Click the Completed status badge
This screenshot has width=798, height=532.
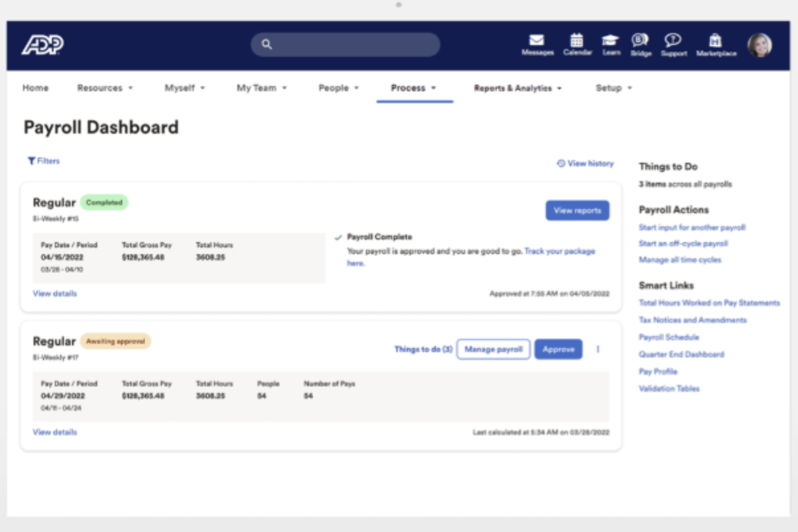104,202
